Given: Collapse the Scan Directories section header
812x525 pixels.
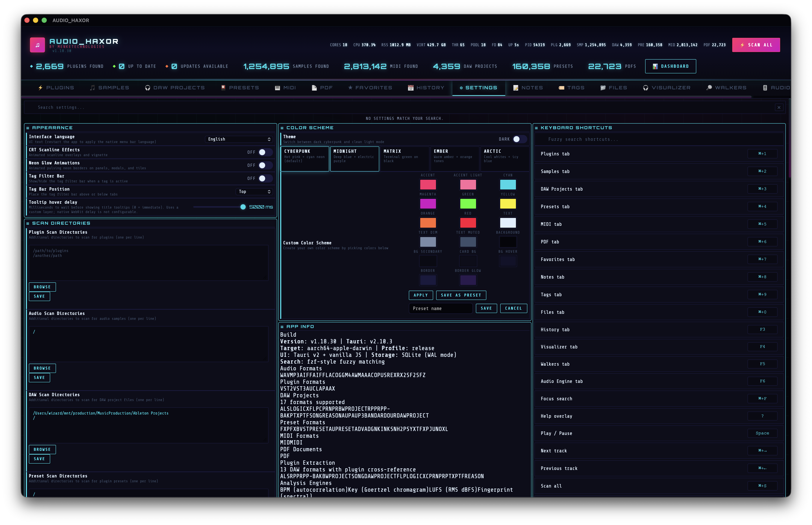Looking at the screenshot, I should coord(150,223).
